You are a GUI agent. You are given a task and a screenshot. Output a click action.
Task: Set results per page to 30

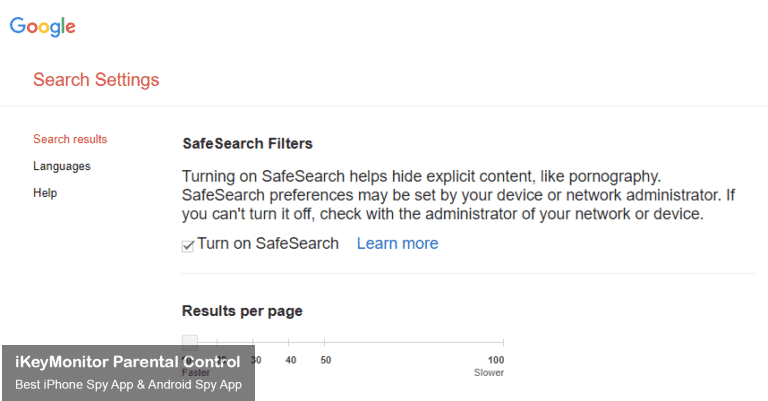pos(256,359)
